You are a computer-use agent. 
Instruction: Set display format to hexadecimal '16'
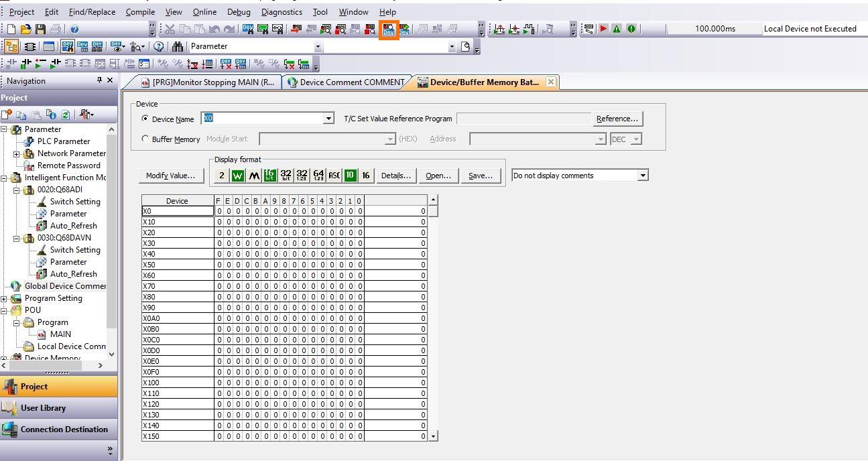(366, 175)
